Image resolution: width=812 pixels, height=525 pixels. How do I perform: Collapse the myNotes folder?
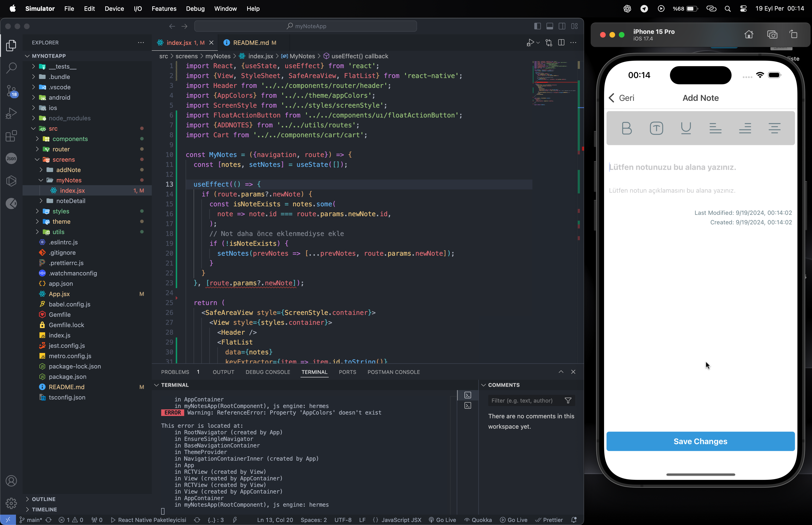(x=69, y=180)
